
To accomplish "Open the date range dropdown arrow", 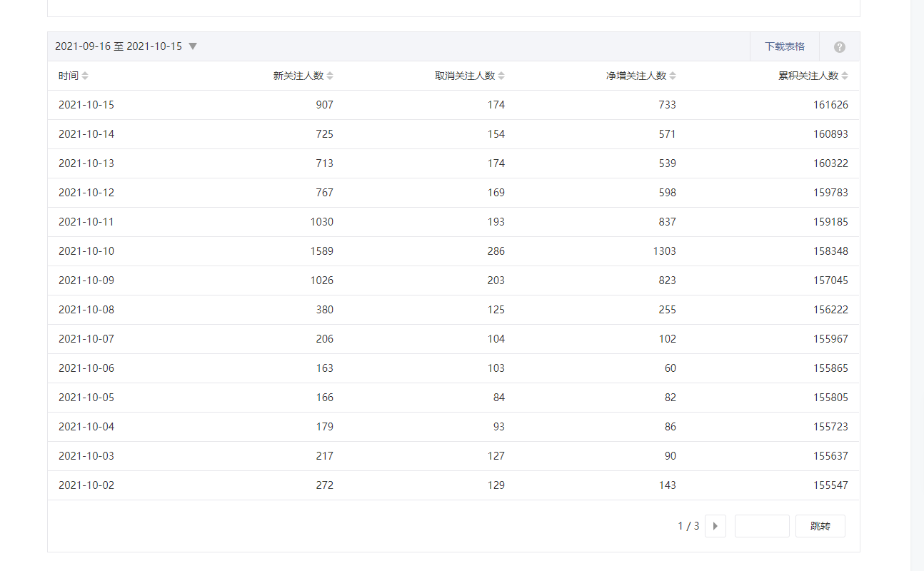I will pos(193,46).
